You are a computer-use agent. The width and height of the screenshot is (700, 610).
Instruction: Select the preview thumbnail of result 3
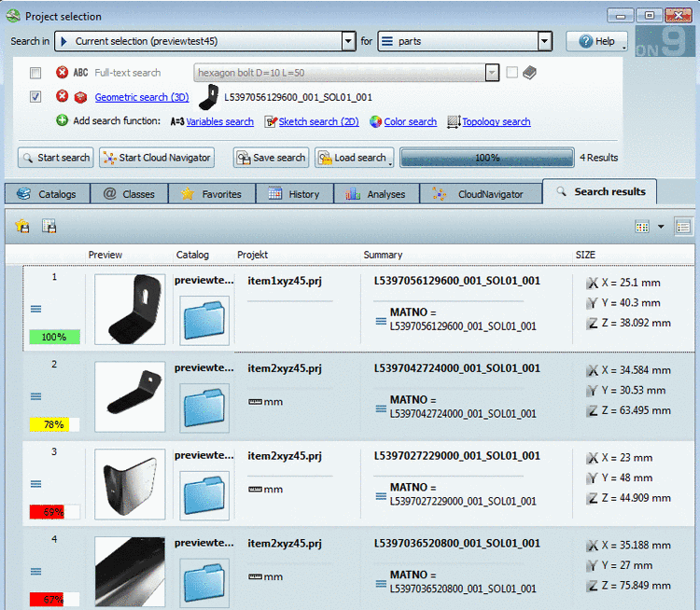pyautogui.click(x=130, y=484)
